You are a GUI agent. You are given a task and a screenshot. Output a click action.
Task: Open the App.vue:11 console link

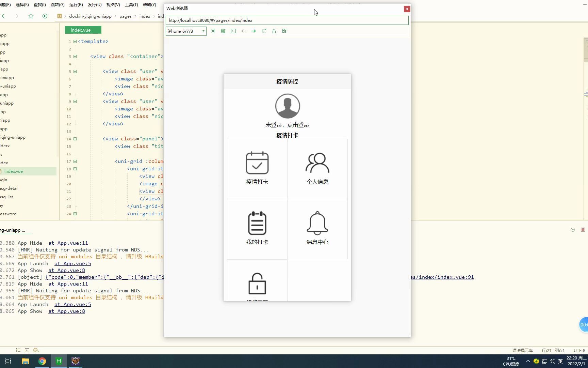tap(68, 243)
